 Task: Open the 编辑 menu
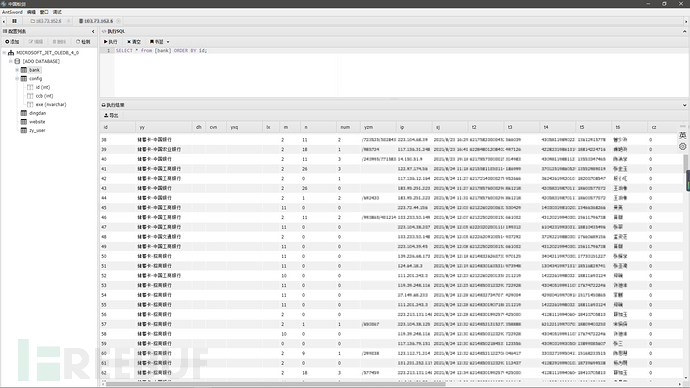tap(31, 12)
